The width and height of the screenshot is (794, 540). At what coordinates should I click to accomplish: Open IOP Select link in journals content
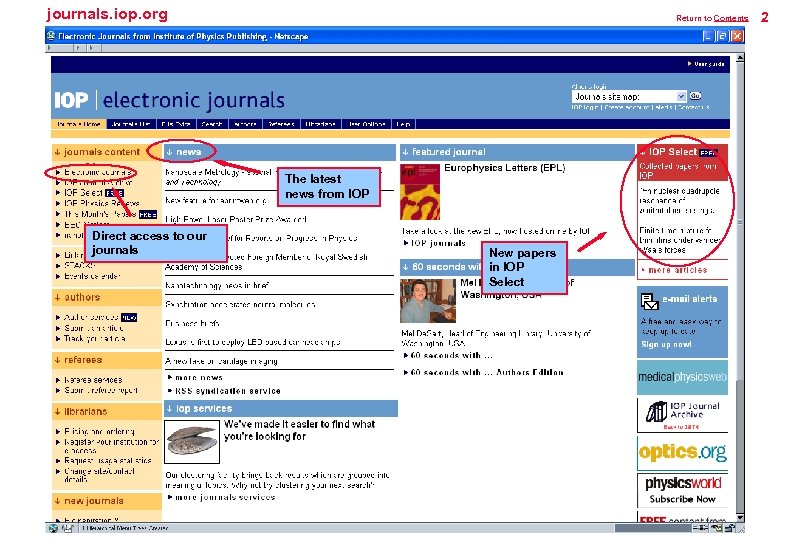(x=84, y=192)
